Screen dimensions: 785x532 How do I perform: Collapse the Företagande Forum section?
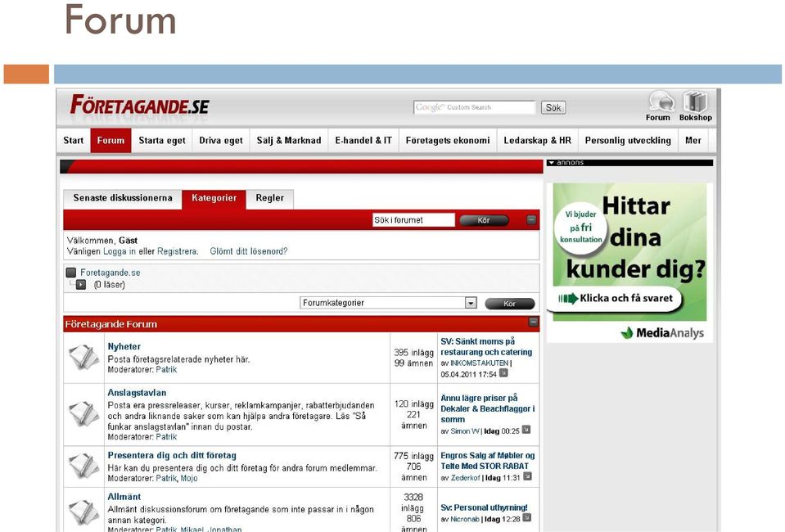533,322
